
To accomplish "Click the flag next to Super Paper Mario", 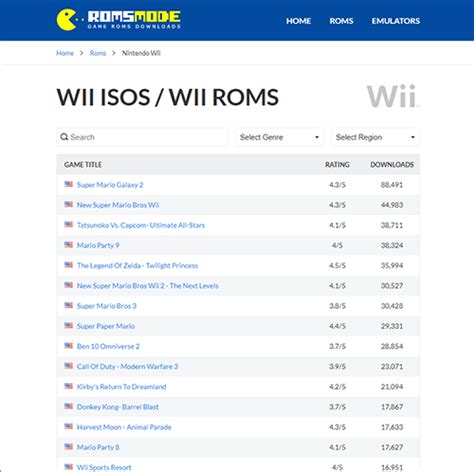I will 69,325.
